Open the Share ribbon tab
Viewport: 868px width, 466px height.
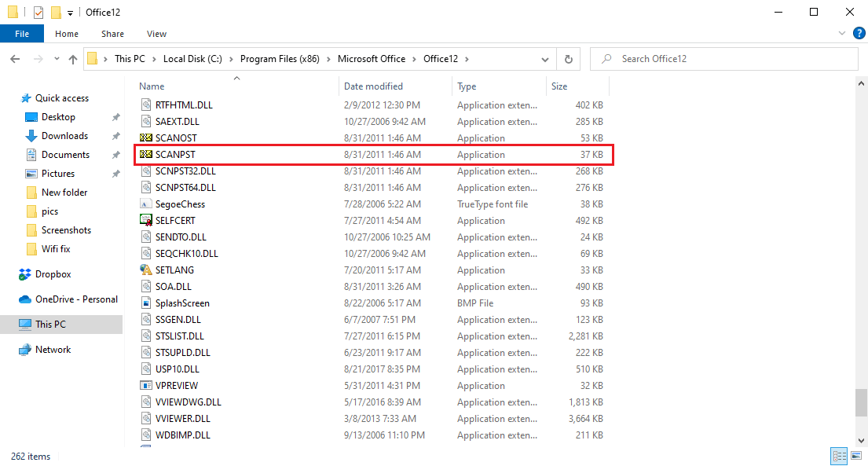coord(112,34)
